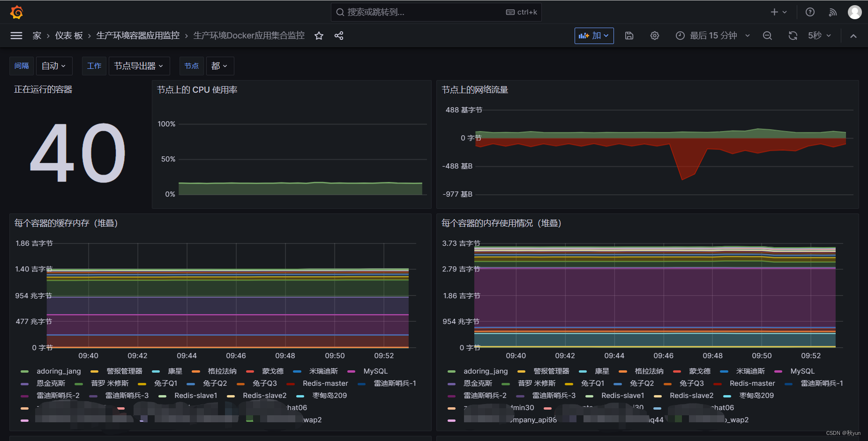This screenshot has height=441, width=868.
Task: Open the news RSS feed icon
Action: click(x=833, y=12)
